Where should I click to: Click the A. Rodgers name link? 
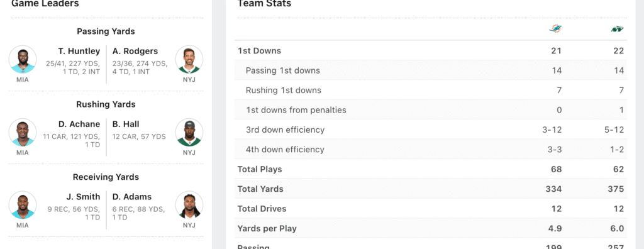click(135, 52)
